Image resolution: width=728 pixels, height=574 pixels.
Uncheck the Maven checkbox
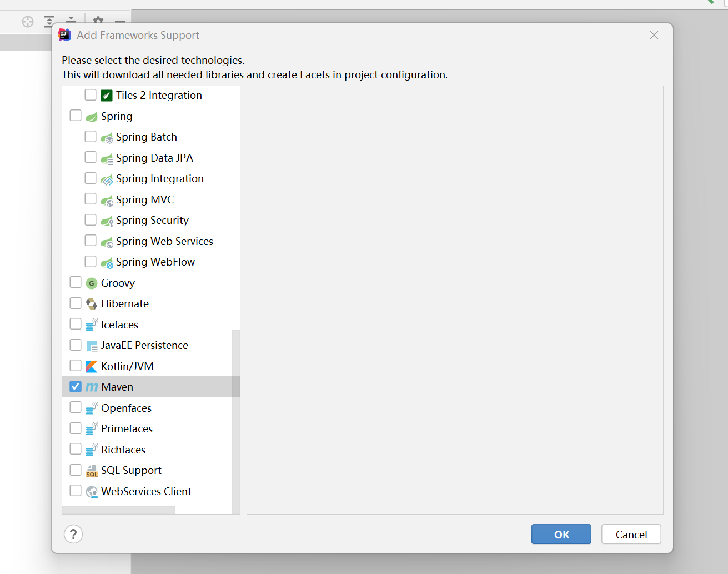click(76, 387)
